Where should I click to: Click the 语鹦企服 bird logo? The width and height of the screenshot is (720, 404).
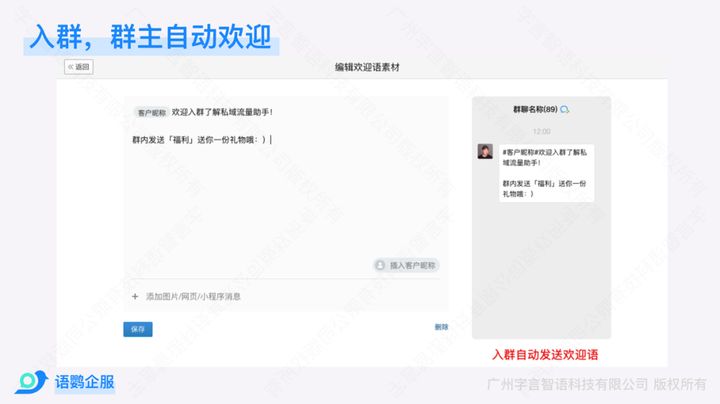point(31,382)
